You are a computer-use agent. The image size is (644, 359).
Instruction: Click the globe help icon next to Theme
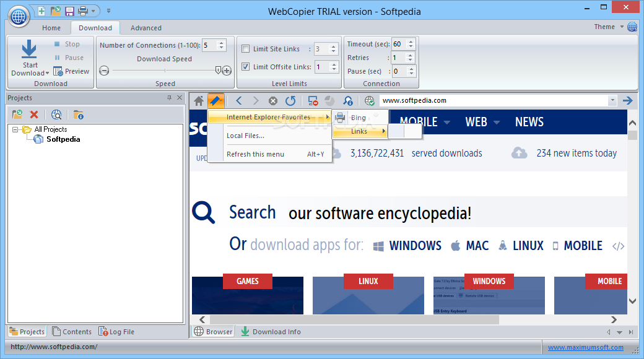pyautogui.click(x=632, y=27)
